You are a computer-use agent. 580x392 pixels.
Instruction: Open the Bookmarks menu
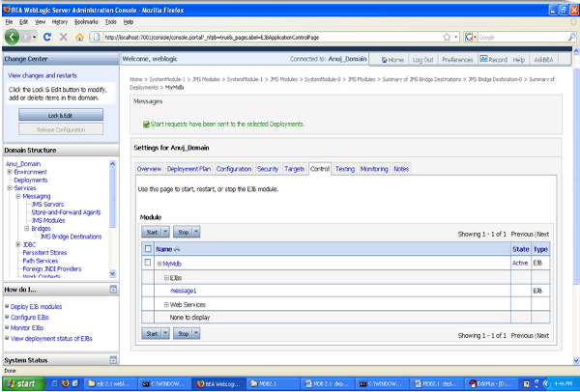click(86, 22)
